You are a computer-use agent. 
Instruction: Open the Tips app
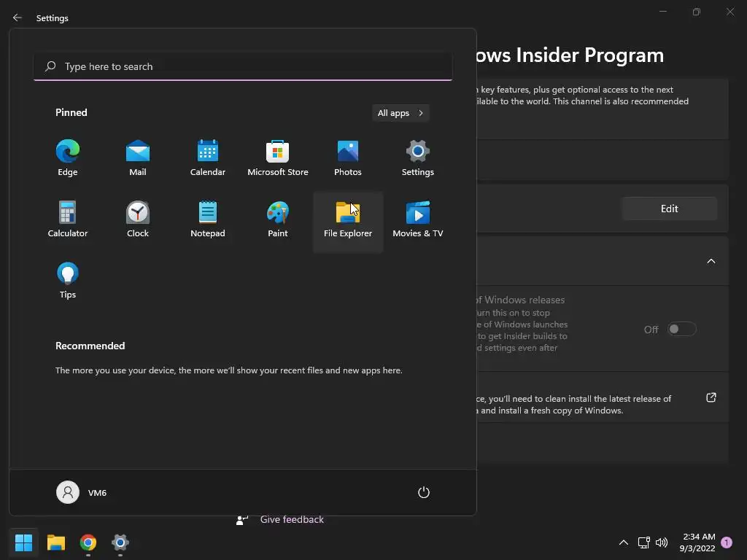[x=68, y=281]
